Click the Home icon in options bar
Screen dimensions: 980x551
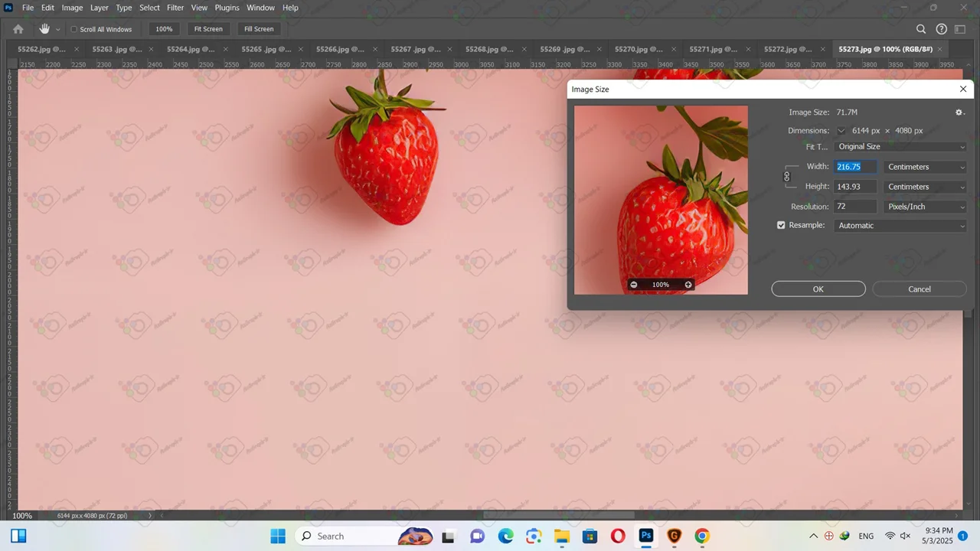coord(18,29)
